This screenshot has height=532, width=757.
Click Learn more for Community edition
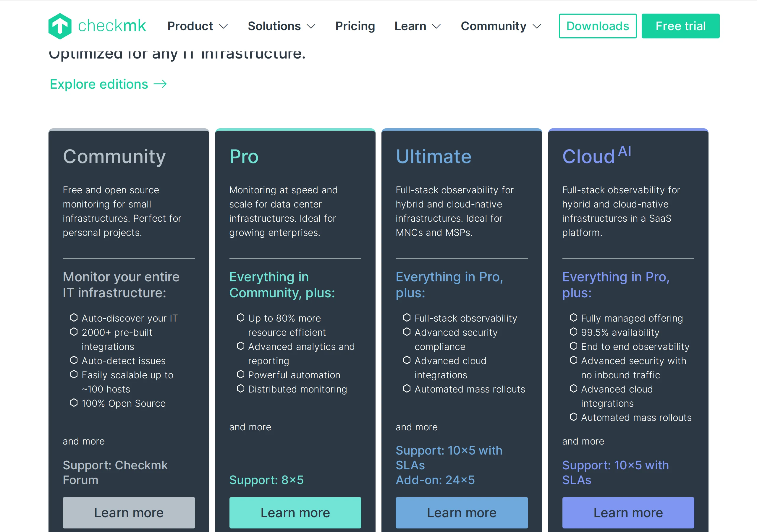coord(129,512)
